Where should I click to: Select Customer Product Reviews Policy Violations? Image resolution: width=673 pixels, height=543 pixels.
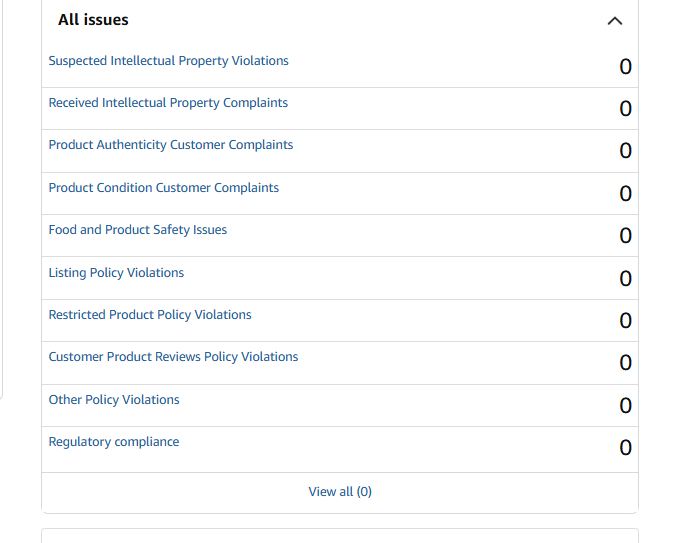[173, 357]
